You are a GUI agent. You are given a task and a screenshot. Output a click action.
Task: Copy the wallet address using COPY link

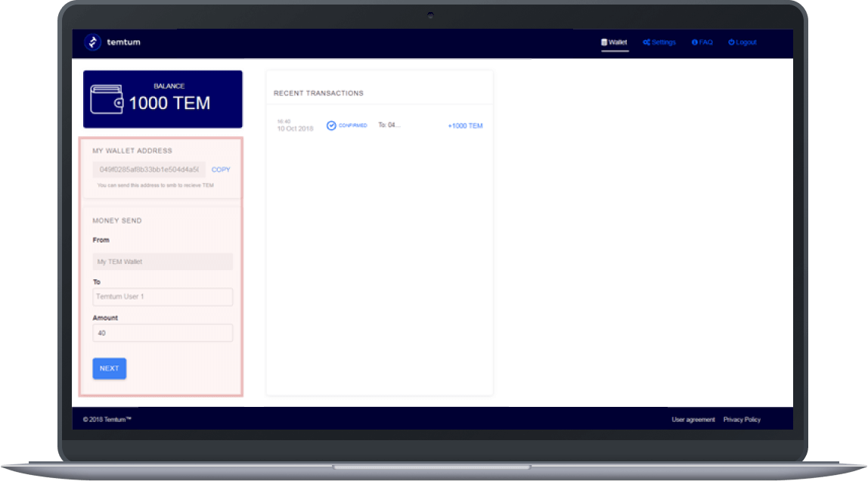pyautogui.click(x=220, y=169)
